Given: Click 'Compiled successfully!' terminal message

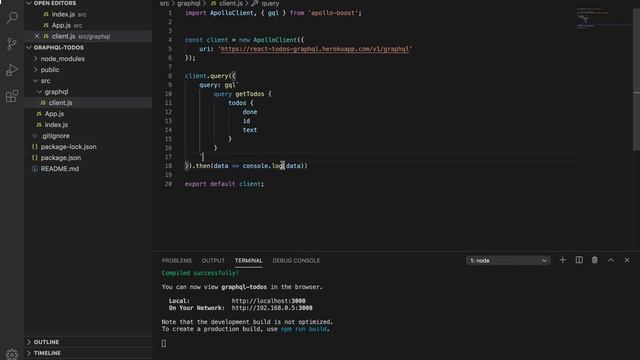Looking at the screenshot, I should [x=200, y=273].
